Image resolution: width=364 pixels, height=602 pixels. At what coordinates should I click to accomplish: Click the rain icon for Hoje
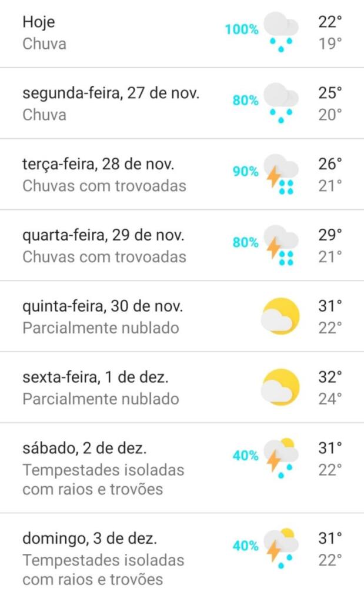click(x=280, y=33)
